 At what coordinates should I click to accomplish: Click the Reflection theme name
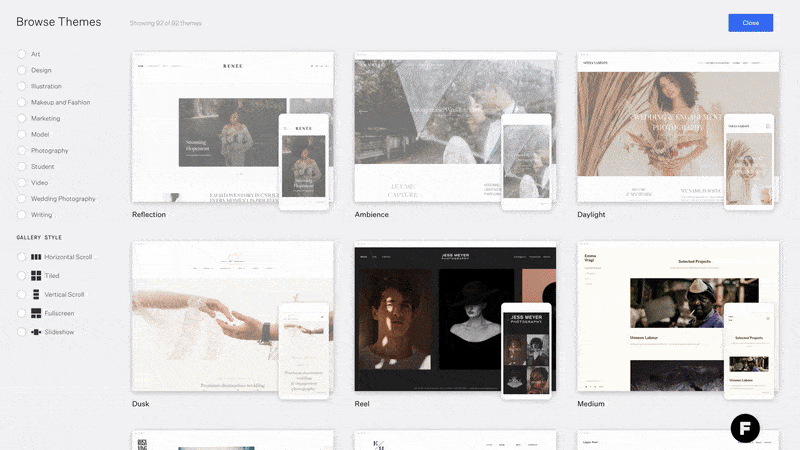pos(149,214)
